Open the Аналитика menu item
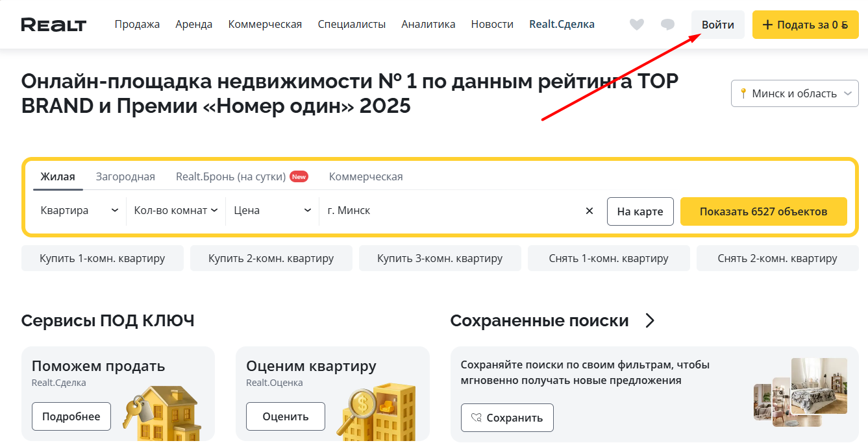The width and height of the screenshot is (868, 443). pos(428,25)
